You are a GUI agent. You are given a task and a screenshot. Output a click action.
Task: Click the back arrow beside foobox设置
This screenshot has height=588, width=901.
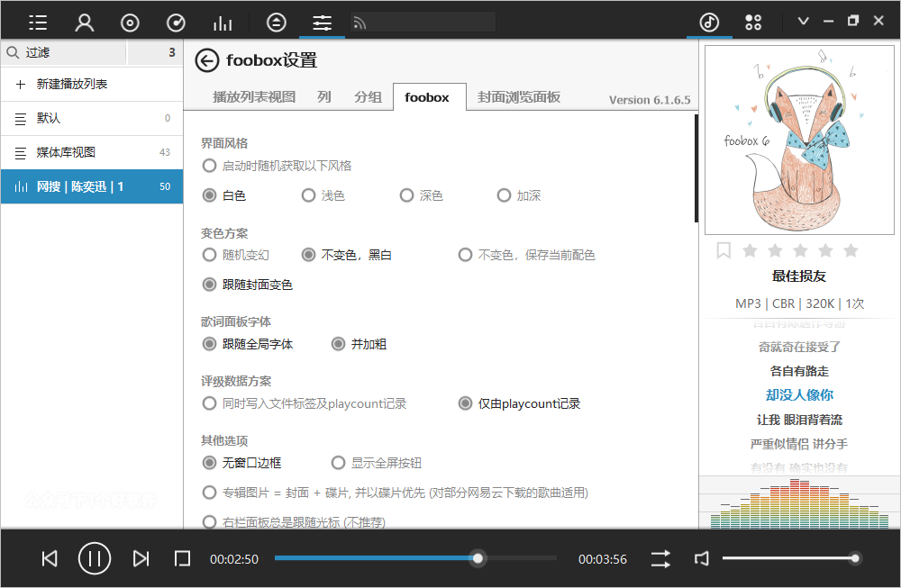[207, 60]
